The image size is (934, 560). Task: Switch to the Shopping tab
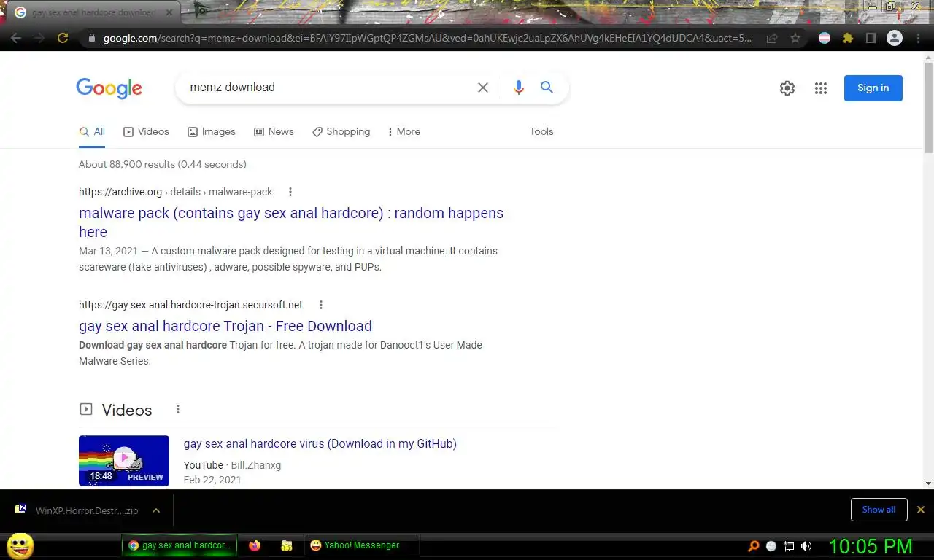coord(341,131)
